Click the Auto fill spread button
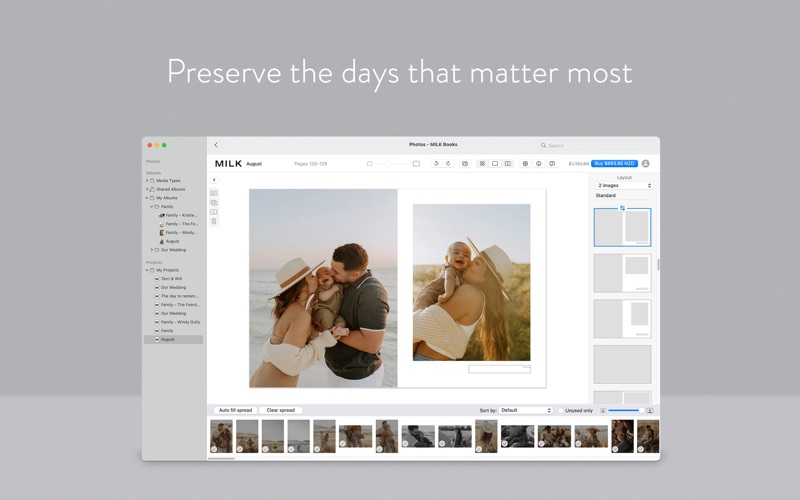This screenshot has height=500, width=800. [235, 410]
